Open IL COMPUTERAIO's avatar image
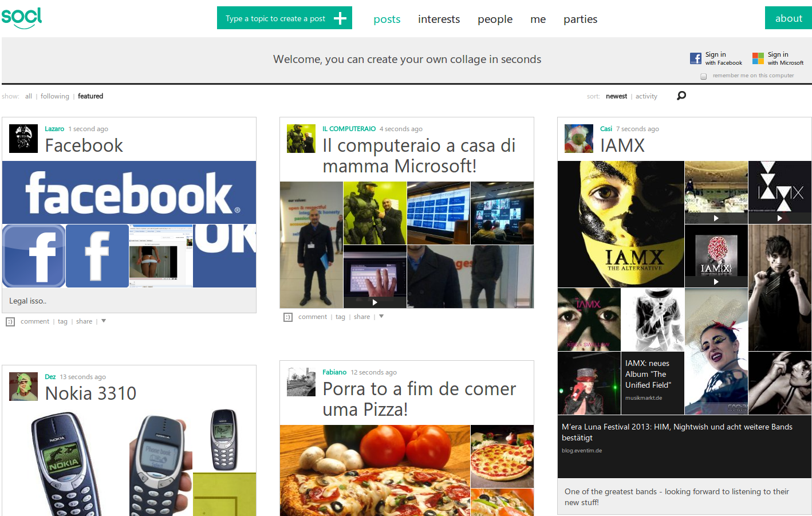Viewport: 812px width, 516px height. click(x=301, y=139)
